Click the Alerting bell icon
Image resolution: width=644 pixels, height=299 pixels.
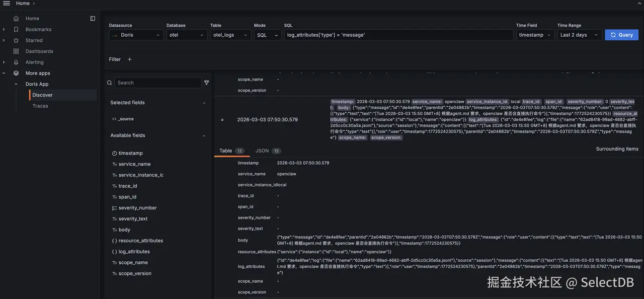point(16,62)
